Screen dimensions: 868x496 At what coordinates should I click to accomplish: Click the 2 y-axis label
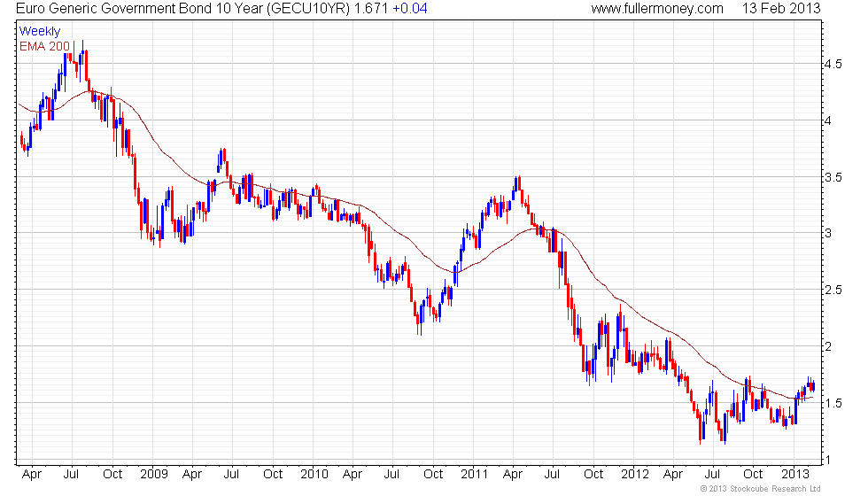pyautogui.click(x=828, y=346)
